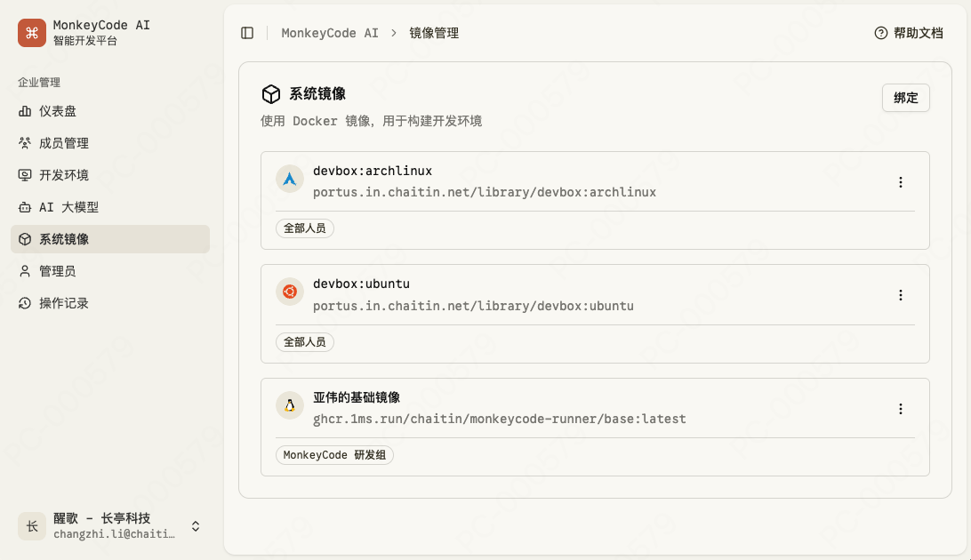Open options menu for devbox:ubuntu

click(x=900, y=295)
